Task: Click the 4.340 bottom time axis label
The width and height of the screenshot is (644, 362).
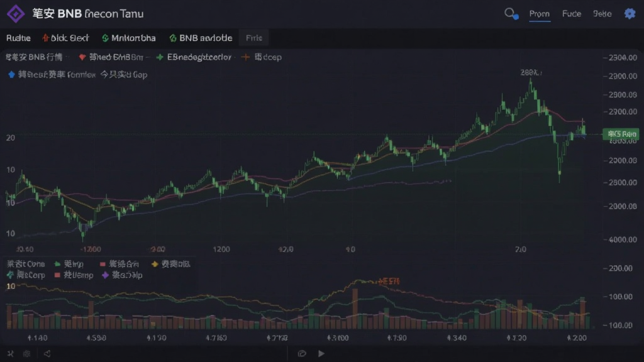Action: point(457,337)
